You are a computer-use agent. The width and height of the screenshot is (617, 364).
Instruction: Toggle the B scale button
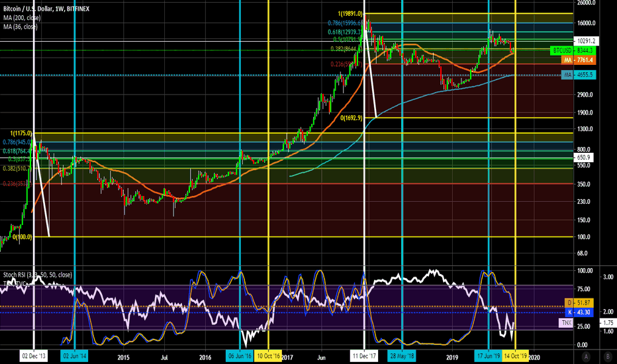608,357
